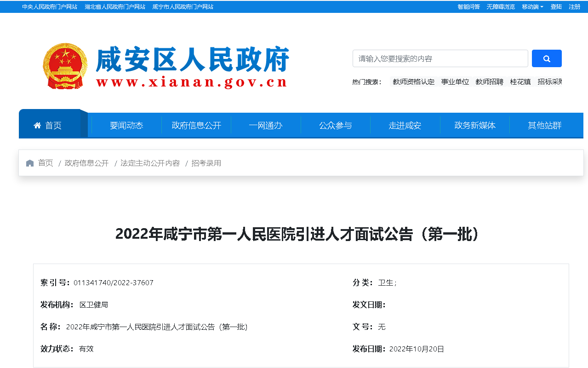Screen dimensions: 588x368
Task: Click the index number 011341740/2022-37607
Action: click(114, 282)
